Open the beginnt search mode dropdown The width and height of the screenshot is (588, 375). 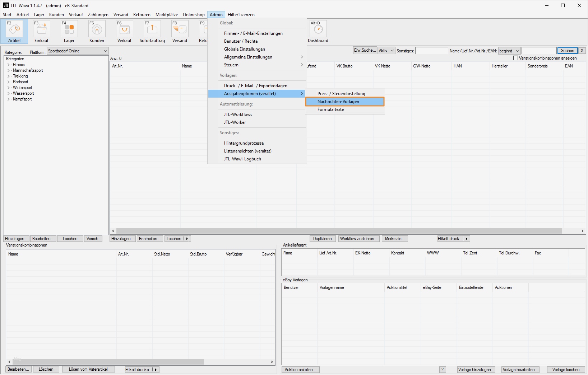click(x=509, y=51)
